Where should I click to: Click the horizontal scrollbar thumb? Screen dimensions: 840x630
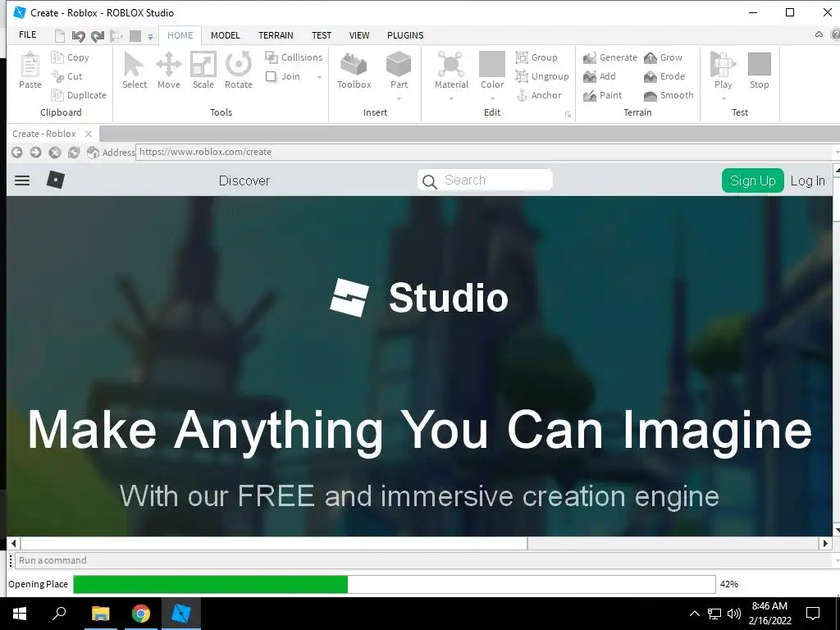point(274,543)
